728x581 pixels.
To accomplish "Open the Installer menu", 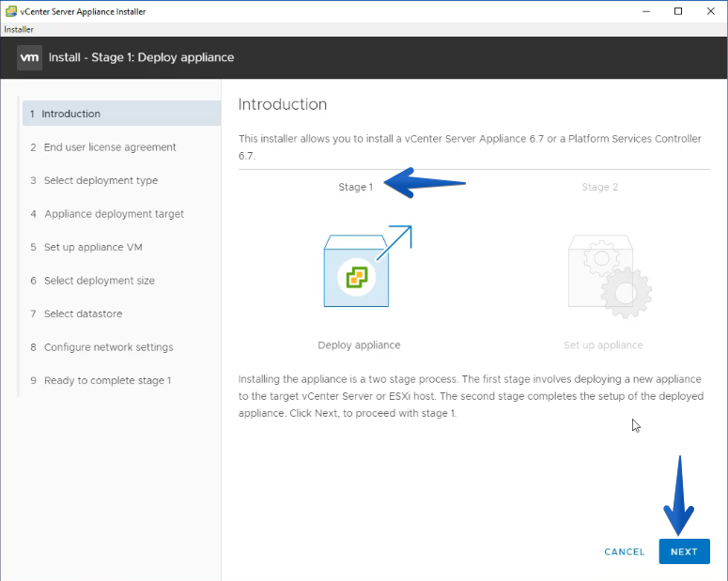I will coord(19,29).
